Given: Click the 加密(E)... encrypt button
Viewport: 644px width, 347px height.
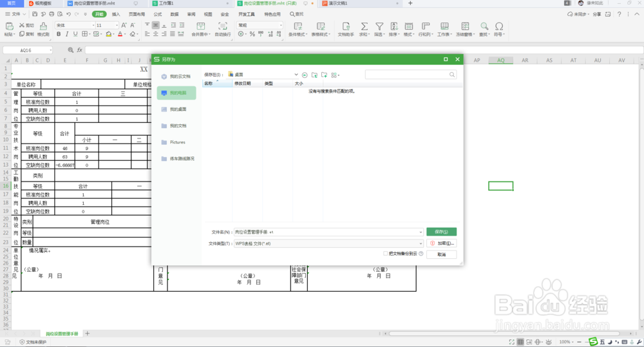Looking at the screenshot, I should pyautogui.click(x=441, y=243).
